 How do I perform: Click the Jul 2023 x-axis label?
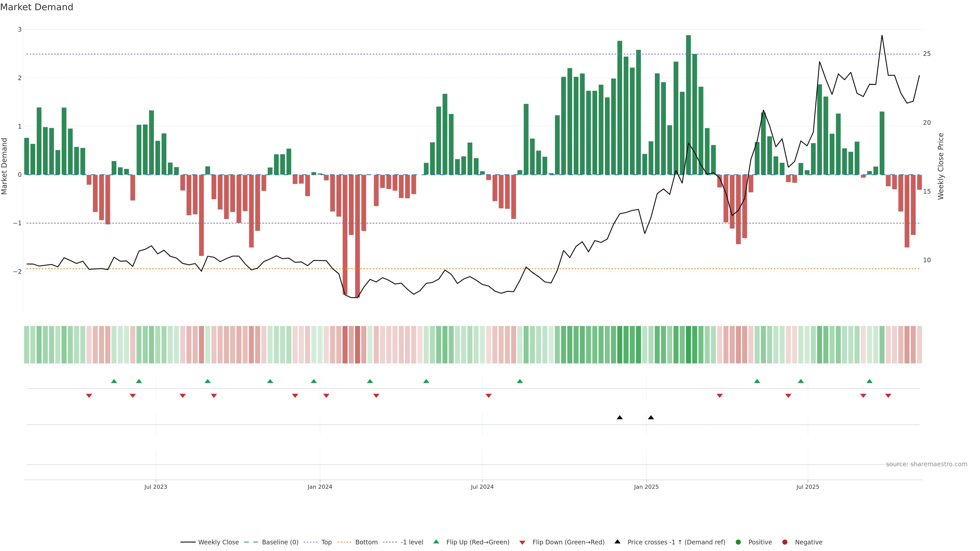point(156,487)
